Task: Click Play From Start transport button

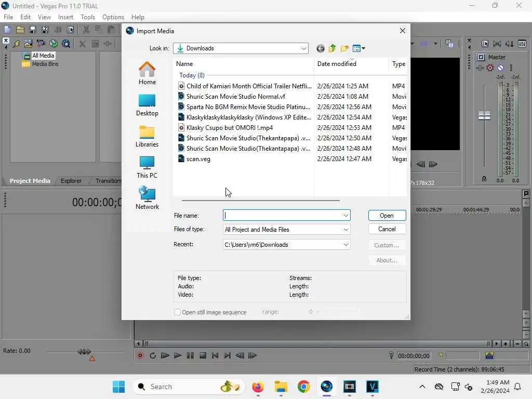Action: point(165,355)
